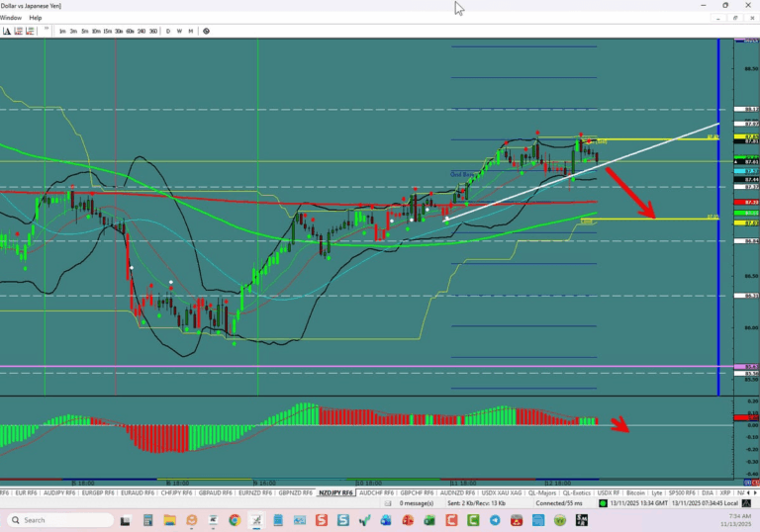Switch to the AUDCHF RF6 tab
The height and width of the screenshot is (532, 760).
(376, 492)
